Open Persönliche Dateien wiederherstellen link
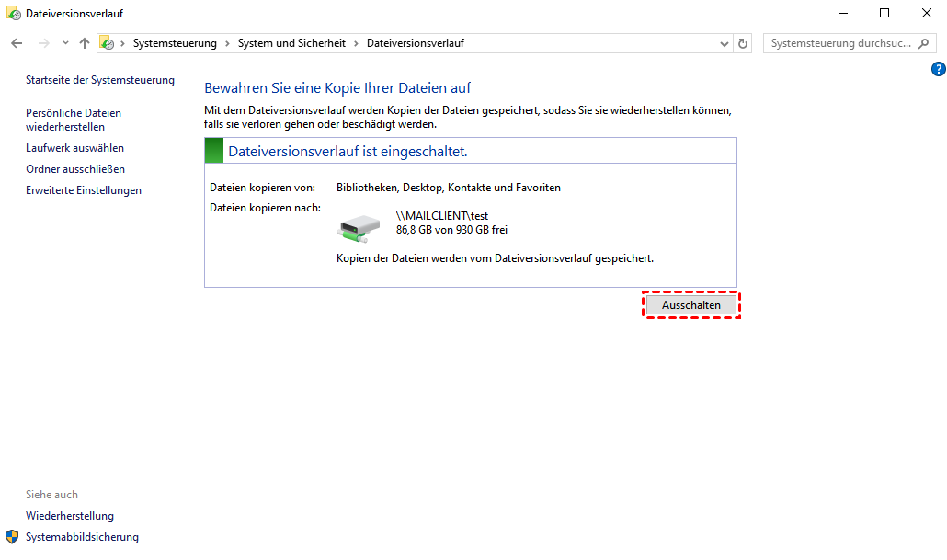The width and height of the screenshot is (947, 560). 74,120
